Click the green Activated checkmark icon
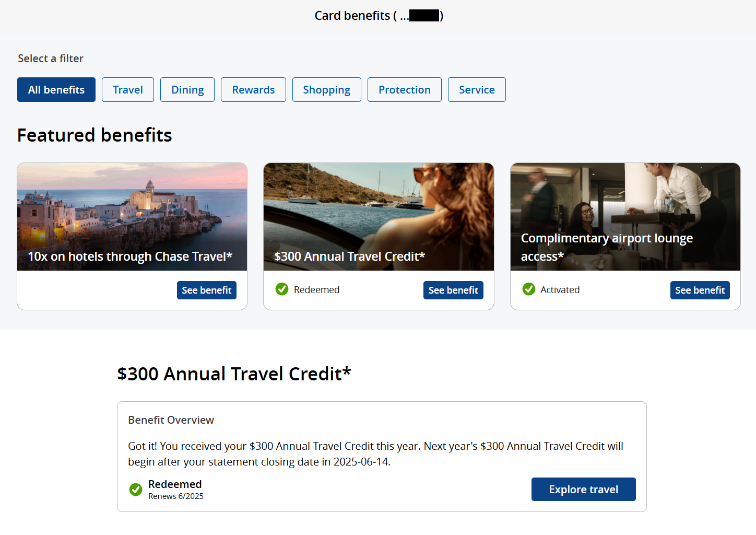 pyautogui.click(x=529, y=289)
